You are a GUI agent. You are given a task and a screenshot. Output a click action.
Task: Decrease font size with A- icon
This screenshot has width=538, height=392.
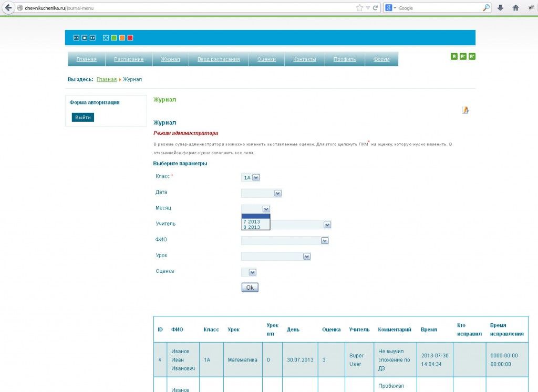click(x=463, y=56)
